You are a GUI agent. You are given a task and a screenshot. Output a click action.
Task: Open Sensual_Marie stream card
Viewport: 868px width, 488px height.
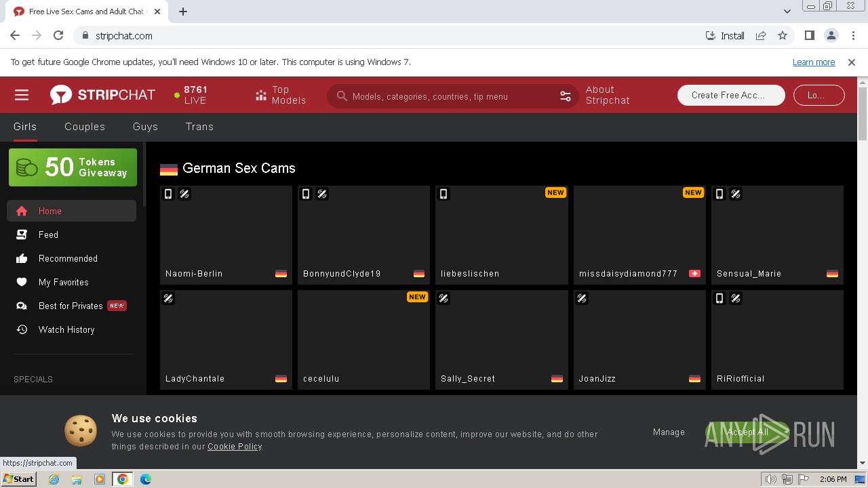(x=777, y=235)
